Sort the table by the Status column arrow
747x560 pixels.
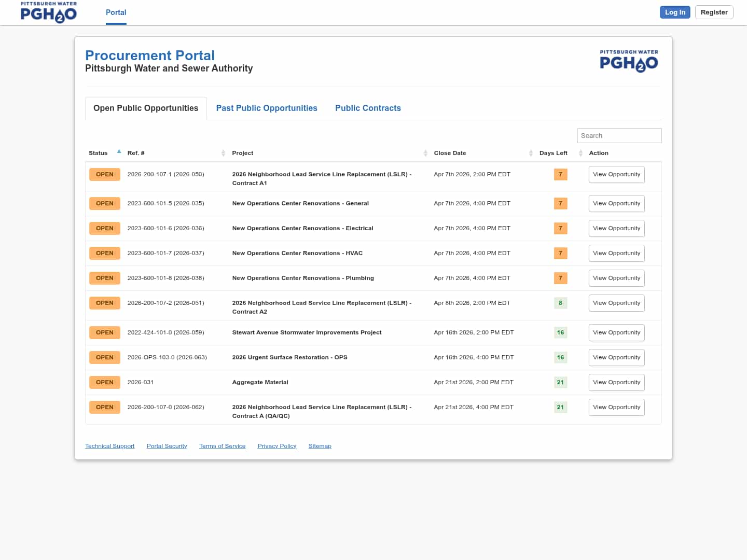119,152
